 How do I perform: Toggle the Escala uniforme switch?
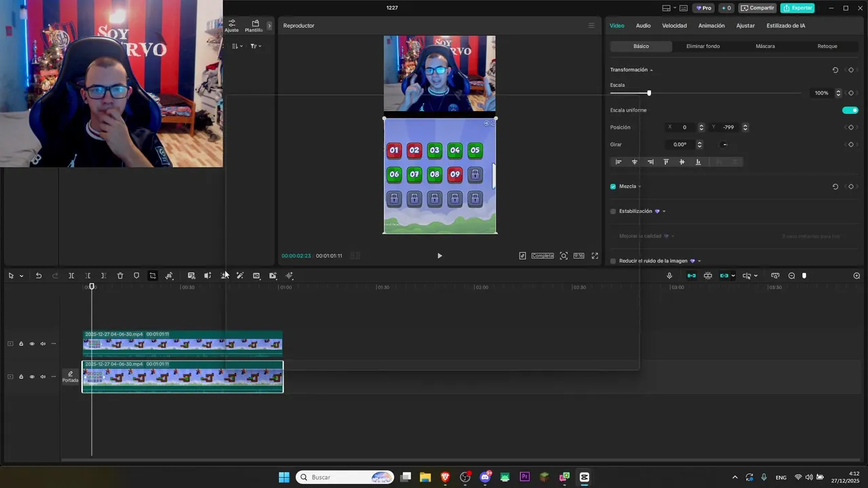pos(850,110)
